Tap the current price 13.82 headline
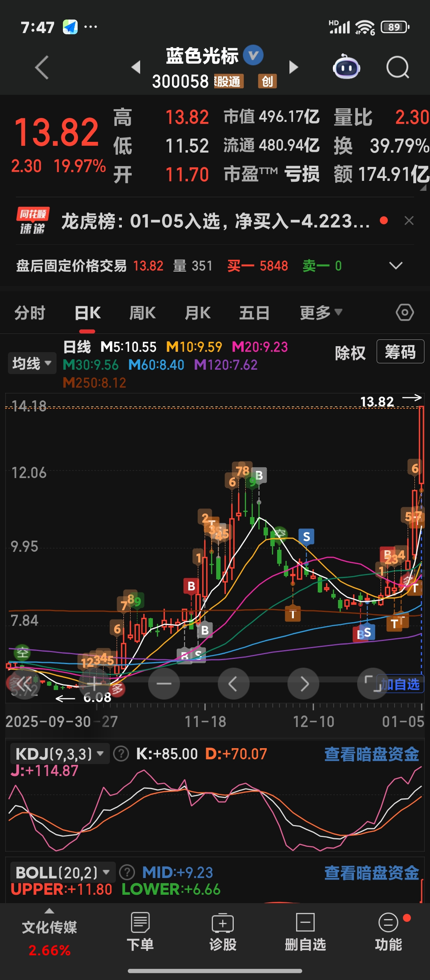Viewport: 430px width, 980px height. coord(57,132)
